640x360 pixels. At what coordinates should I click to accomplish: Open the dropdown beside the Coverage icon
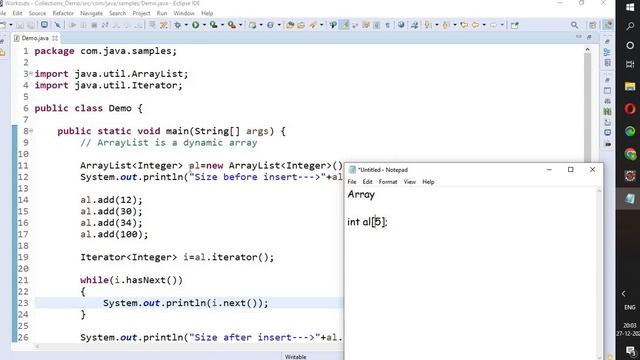click(222, 25)
